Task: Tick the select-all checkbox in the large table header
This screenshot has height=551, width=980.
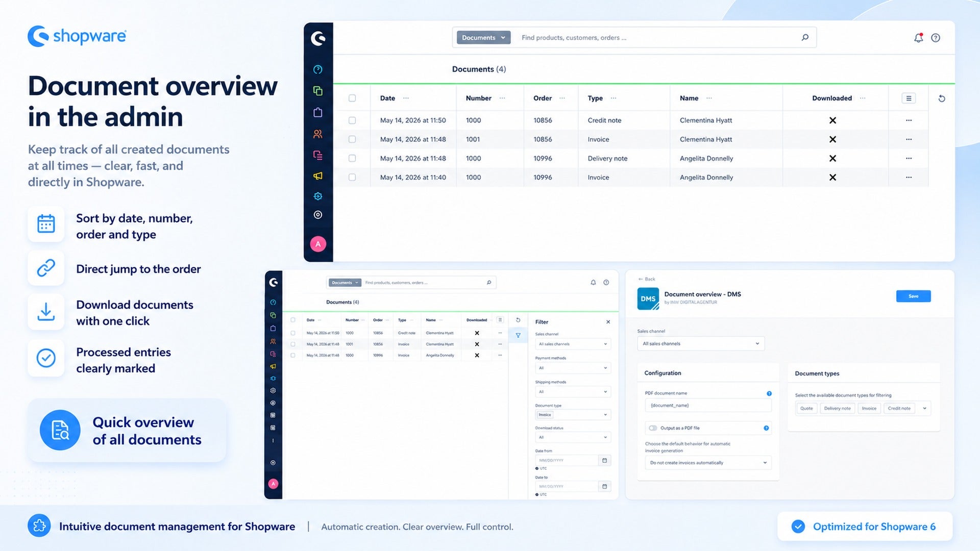Action: pos(352,98)
